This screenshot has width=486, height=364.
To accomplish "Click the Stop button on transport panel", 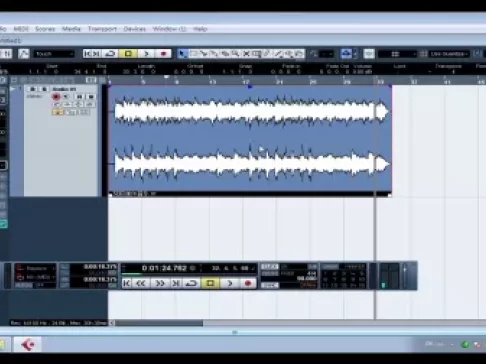I will (x=210, y=283).
